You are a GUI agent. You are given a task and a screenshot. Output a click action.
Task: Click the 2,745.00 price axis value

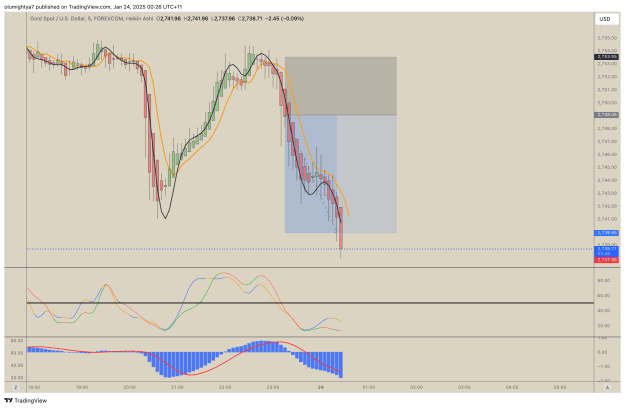coord(607,167)
